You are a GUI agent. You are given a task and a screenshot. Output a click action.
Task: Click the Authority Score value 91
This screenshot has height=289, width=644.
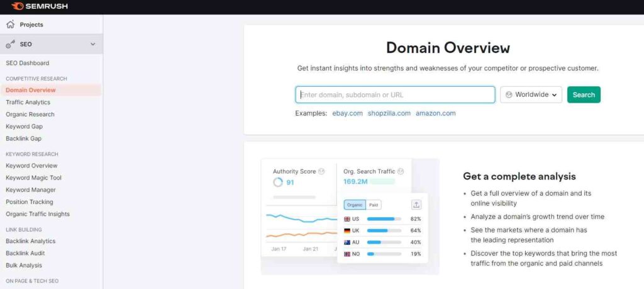(291, 182)
